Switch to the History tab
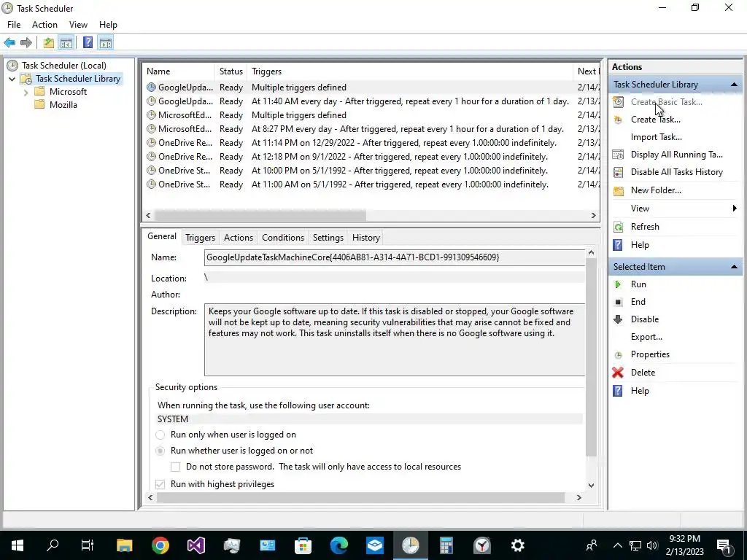Screen dimensions: 747x560 point(366,238)
